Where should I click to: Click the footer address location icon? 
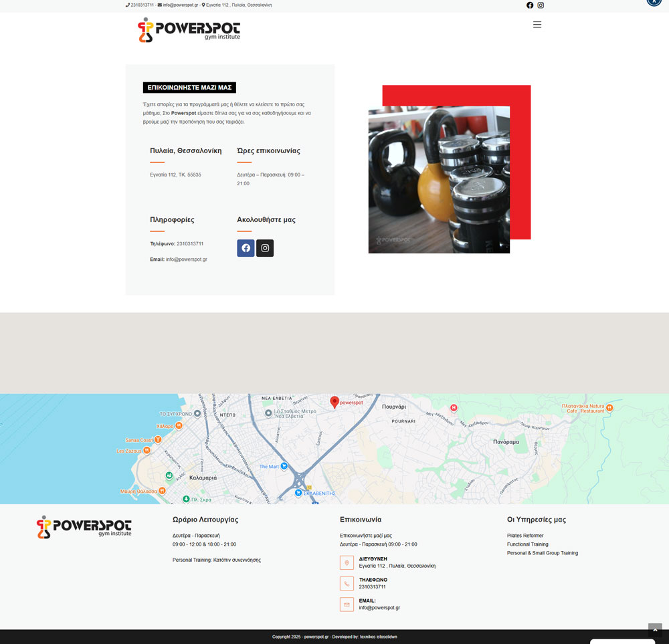click(x=347, y=562)
